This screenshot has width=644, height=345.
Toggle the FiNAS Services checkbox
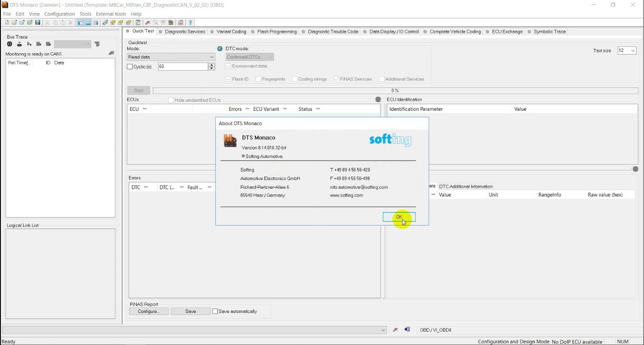tap(337, 79)
